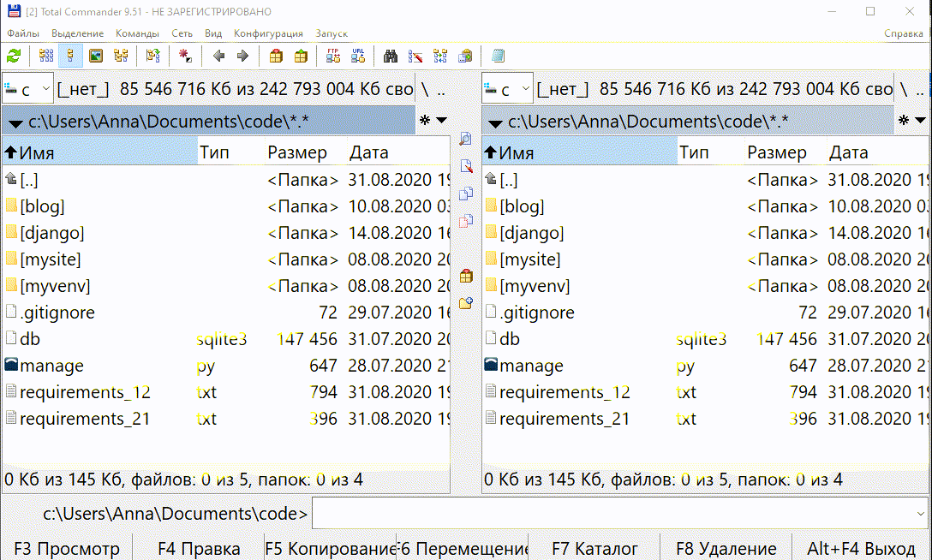Click the Unpack files toolbar icon
The image size is (932, 560).
302,57
